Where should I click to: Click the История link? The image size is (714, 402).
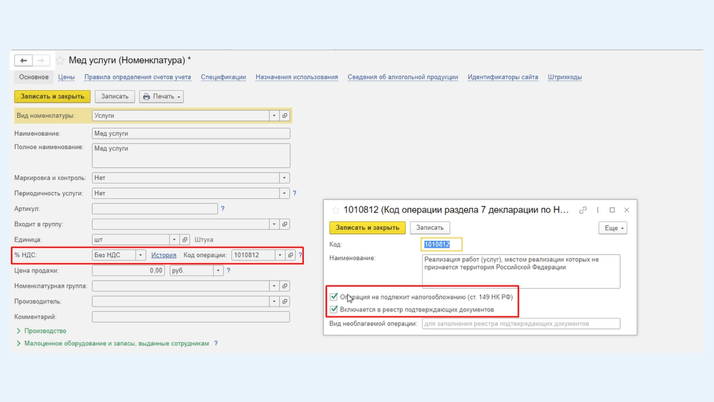(x=163, y=255)
